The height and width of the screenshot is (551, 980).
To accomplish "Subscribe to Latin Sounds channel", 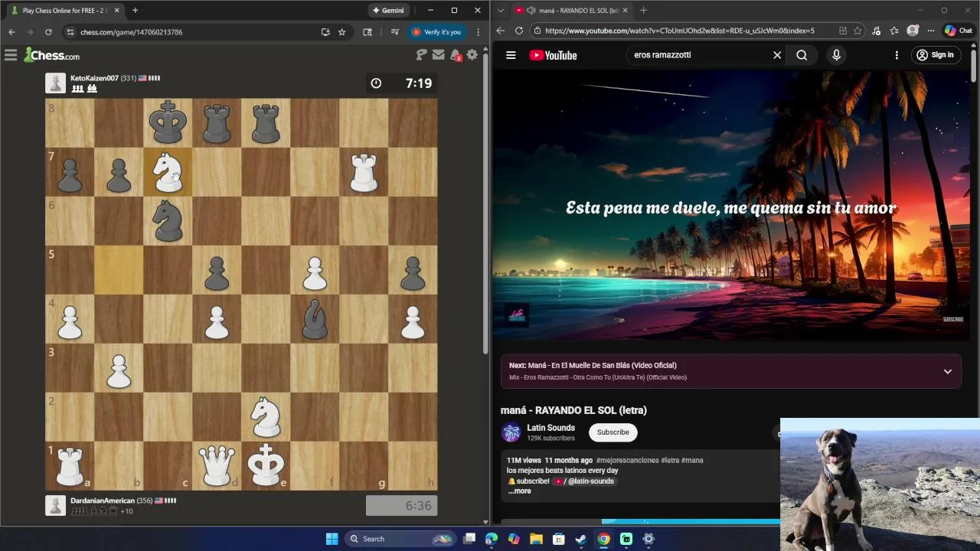I will tap(613, 432).
